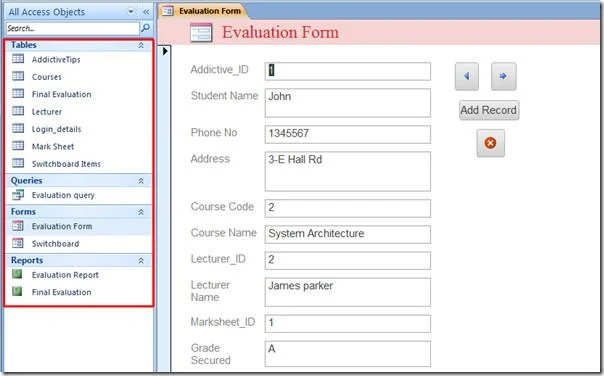Click the Reports group header text

click(x=27, y=261)
